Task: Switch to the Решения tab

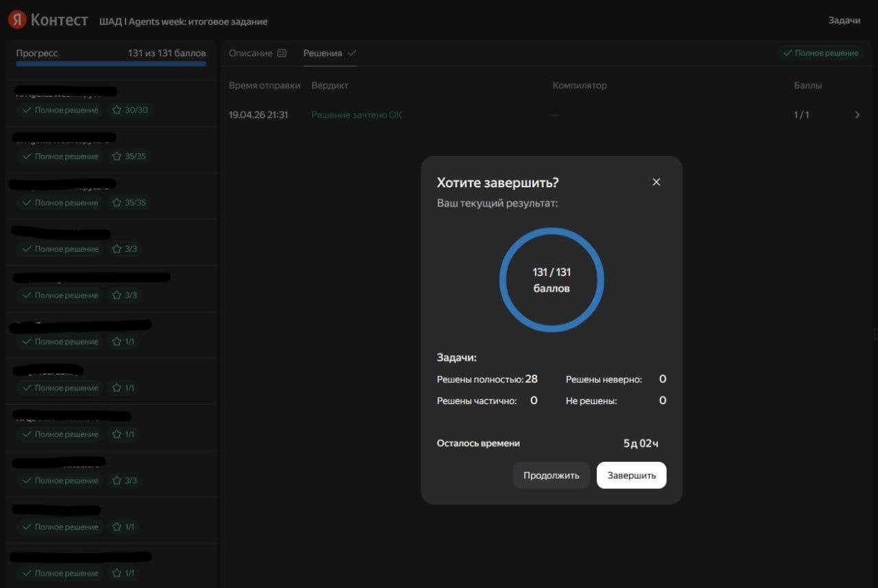Action: point(322,53)
